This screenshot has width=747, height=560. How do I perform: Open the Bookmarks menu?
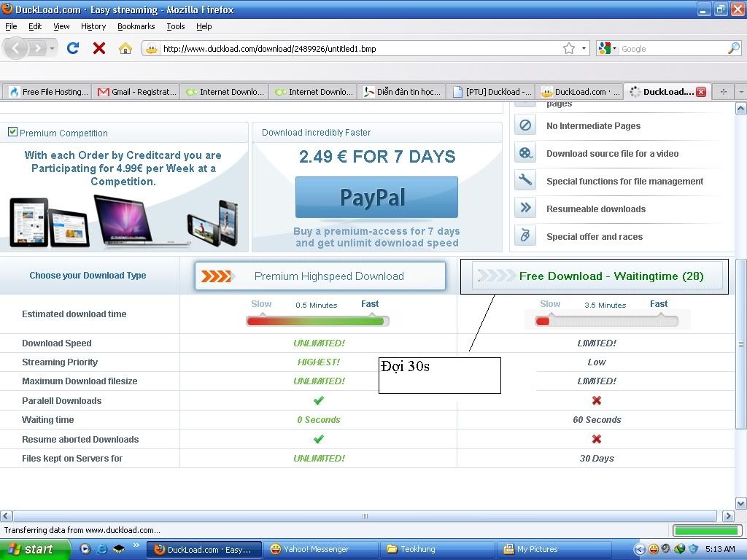coord(136,27)
